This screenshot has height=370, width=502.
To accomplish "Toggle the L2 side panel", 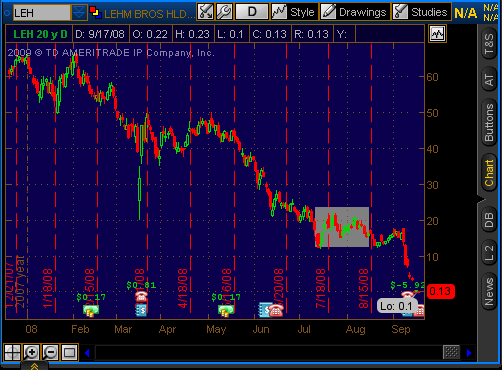I will point(489,253).
